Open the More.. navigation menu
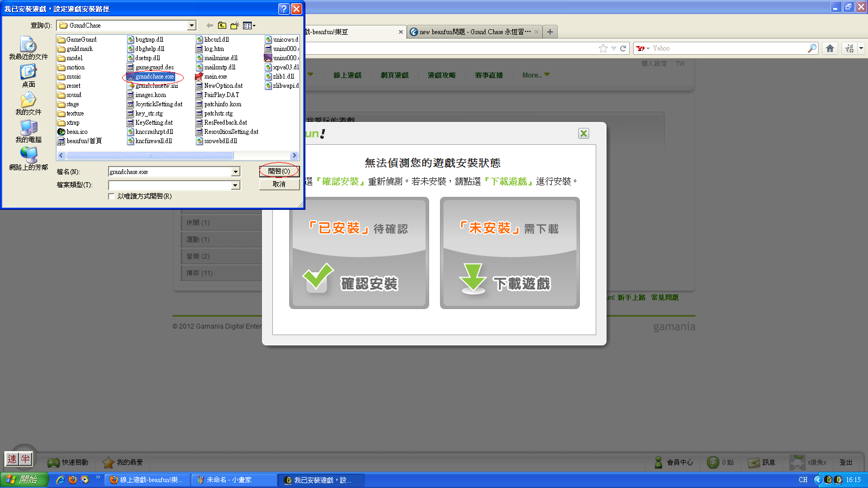 (535, 75)
